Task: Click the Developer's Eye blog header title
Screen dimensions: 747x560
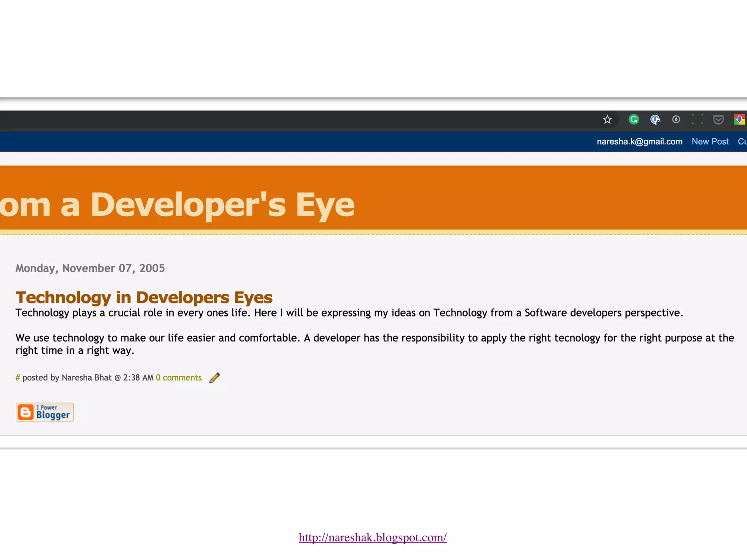Action: [177, 205]
